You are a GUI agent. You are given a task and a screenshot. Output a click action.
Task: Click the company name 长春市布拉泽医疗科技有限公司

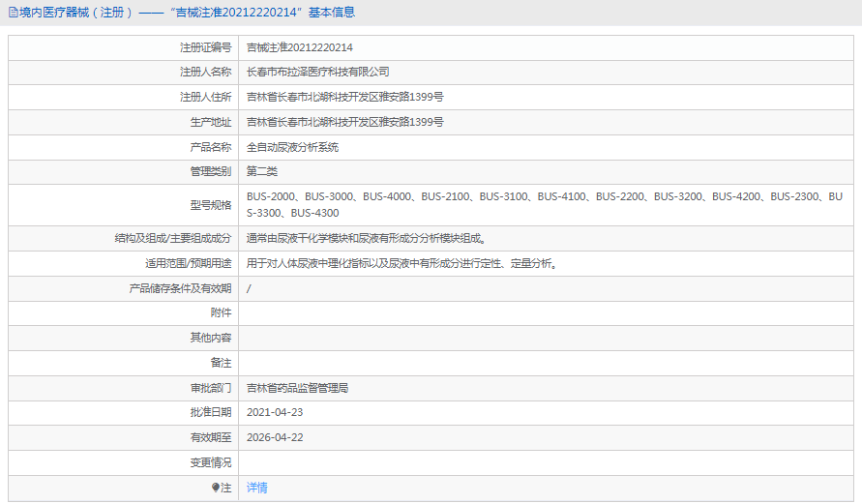coord(317,72)
